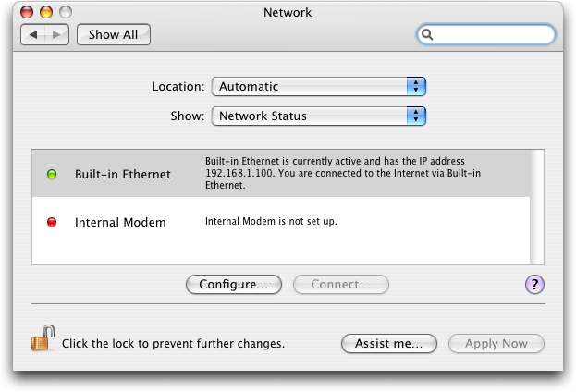Click the lock message "Click the lock to prevent further changes."
Screen dimensions: 576x392
[x=174, y=344]
